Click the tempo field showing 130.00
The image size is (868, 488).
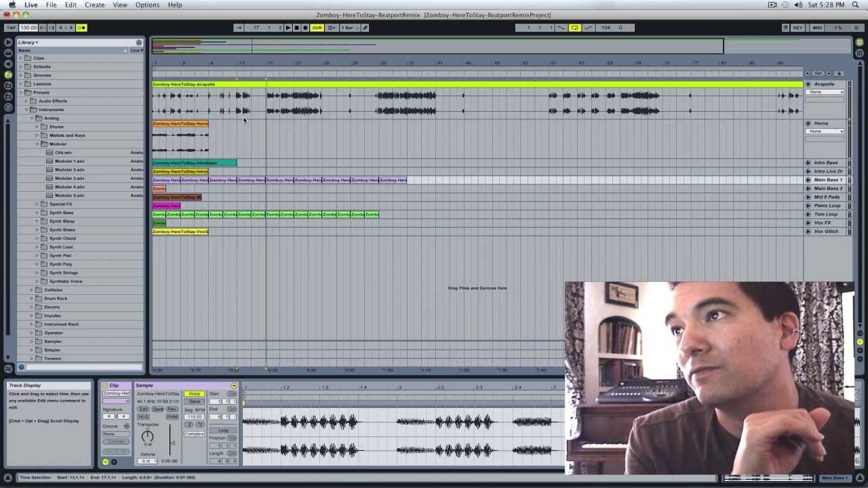pos(28,28)
